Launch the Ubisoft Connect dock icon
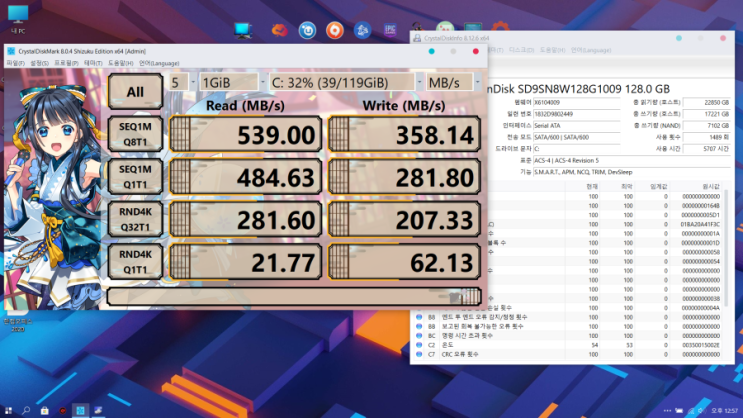Image resolution: width=743 pixels, height=418 pixels. tap(307, 31)
